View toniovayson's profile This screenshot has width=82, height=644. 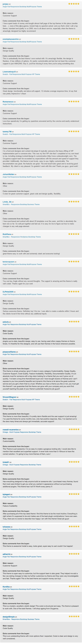click(9, 262)
